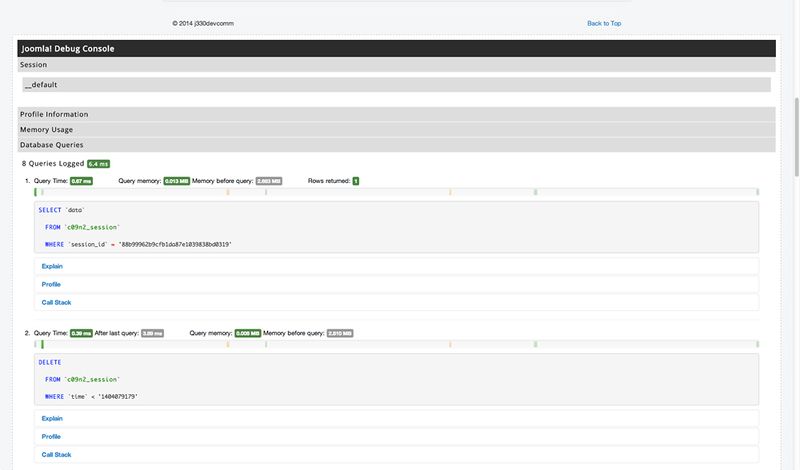The height and width of the screenshot is (470, 800).
Task: Open Explain for the SELECT query
Action: click(52, 266)
